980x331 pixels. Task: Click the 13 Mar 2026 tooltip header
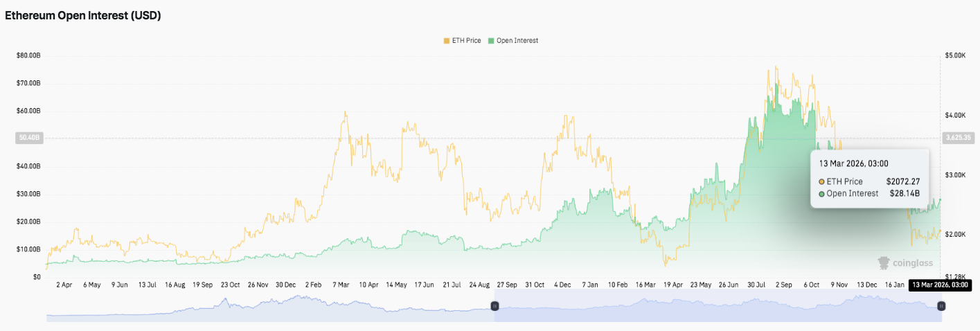[853, 163]
